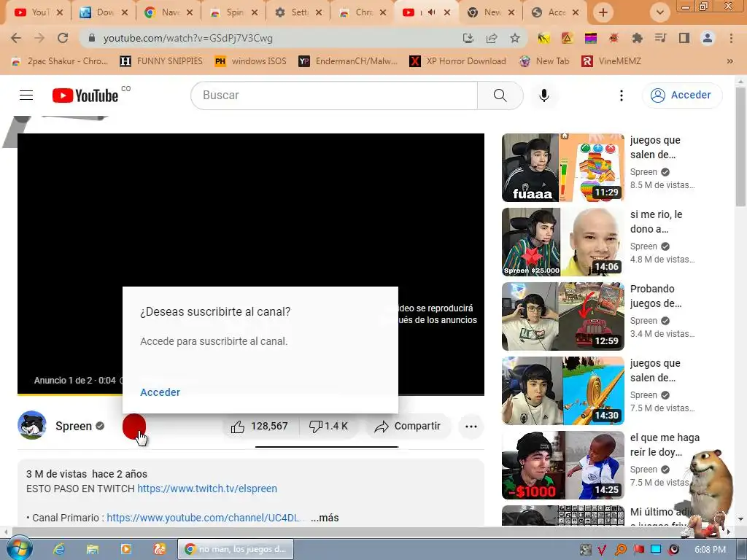Open the 14:06 si me rio thumbnail
Viewport: 747px width, 560px height.
pos(563,242)
